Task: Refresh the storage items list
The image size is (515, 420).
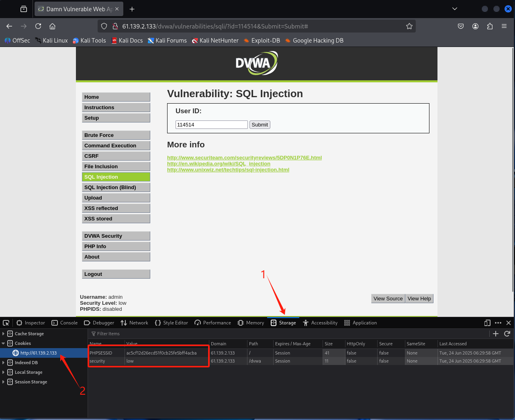Action: click(x=507, y=334)
